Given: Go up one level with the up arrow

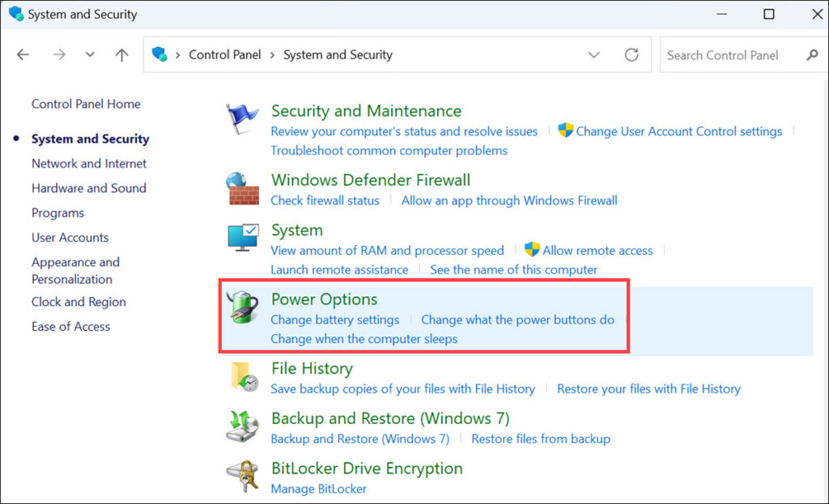Looking at the screenshot, I should 121,55.
